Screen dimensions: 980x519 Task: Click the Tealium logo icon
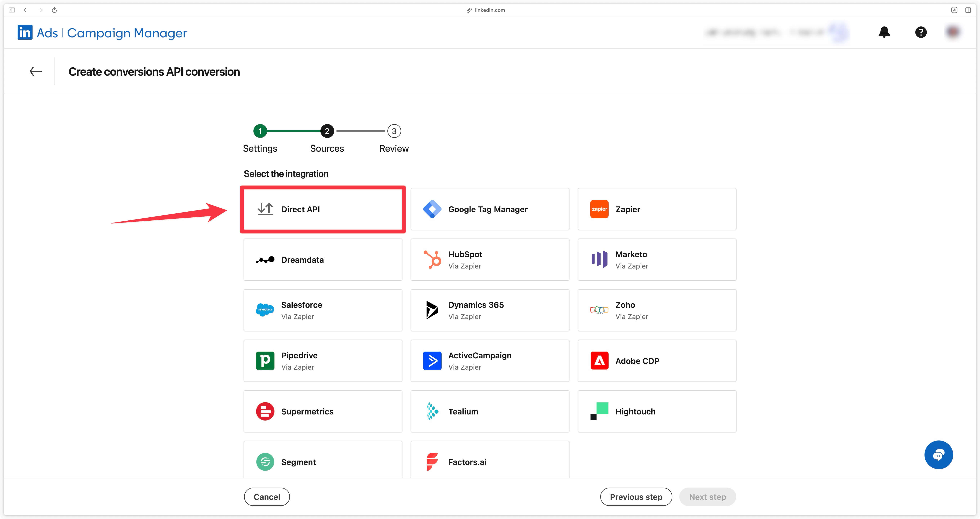click(432, 411)
